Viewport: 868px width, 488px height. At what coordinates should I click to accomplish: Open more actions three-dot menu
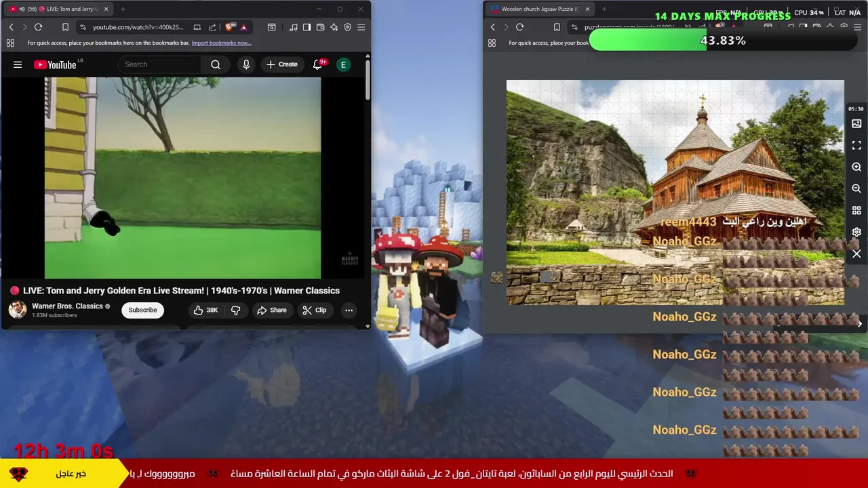[x=349, y=310]
